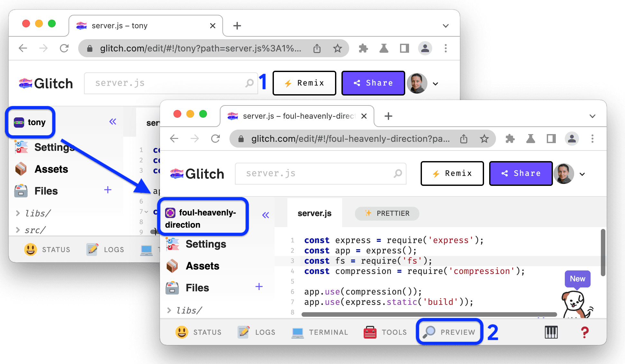Viewport: 625px width, 364px height.
Task: Click the Files section in tony project
Action: [x=46, y=189]
